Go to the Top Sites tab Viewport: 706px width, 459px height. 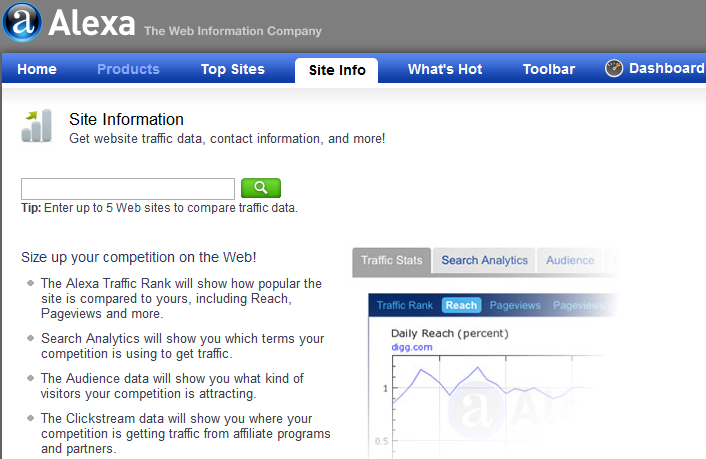(x=233, y=69)
